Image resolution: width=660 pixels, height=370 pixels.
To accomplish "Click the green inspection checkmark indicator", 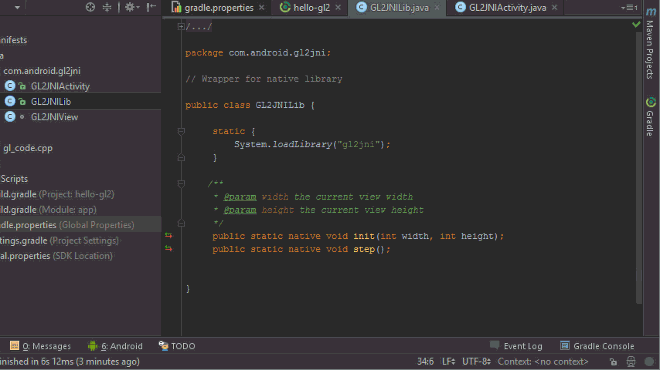I will pyautogui.click(x=636, y=24).
